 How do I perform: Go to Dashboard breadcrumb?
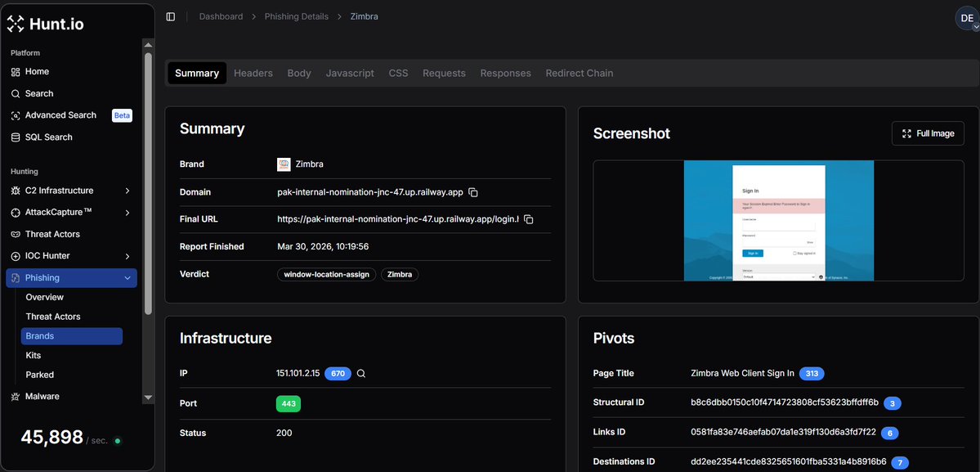[222, 17]
